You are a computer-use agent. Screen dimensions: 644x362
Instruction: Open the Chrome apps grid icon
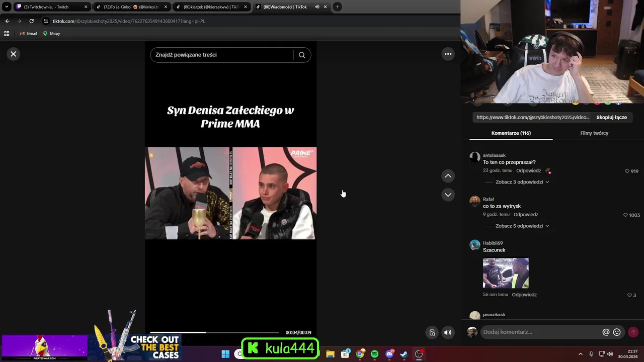click(7, 34)
